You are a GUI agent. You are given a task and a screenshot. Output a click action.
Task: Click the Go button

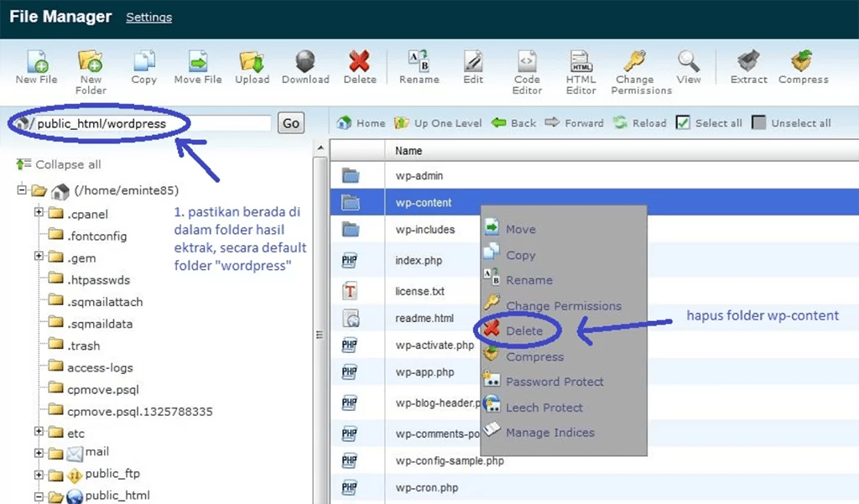click(x=291, y=123)
